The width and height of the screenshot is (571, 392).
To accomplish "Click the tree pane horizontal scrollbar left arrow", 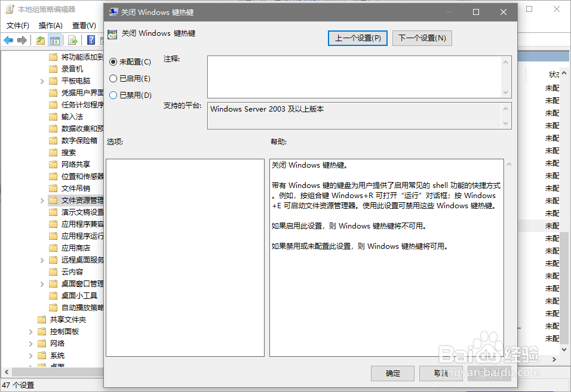I will [x=6, y=372].
